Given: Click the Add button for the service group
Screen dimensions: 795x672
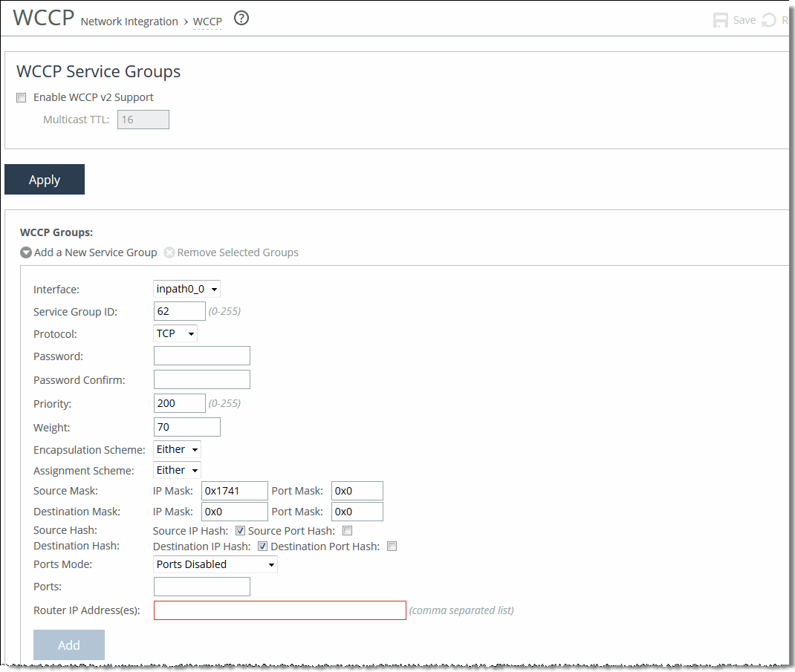Looking at the screenshot, I should tap(68, 645).
